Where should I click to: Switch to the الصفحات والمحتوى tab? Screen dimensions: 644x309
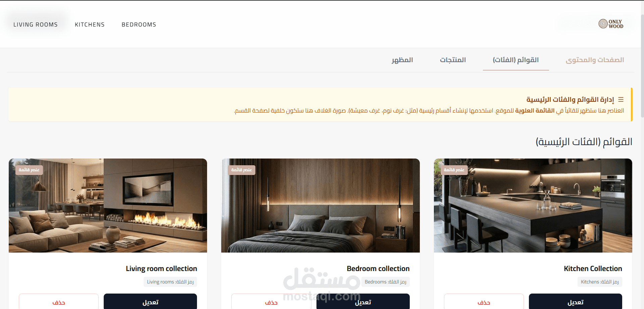[x=595, y=60]
